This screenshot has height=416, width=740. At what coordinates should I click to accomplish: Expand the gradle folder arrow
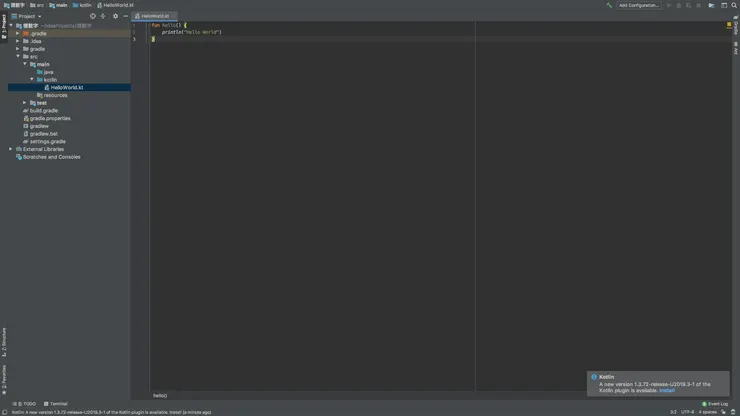coord(18,49)
